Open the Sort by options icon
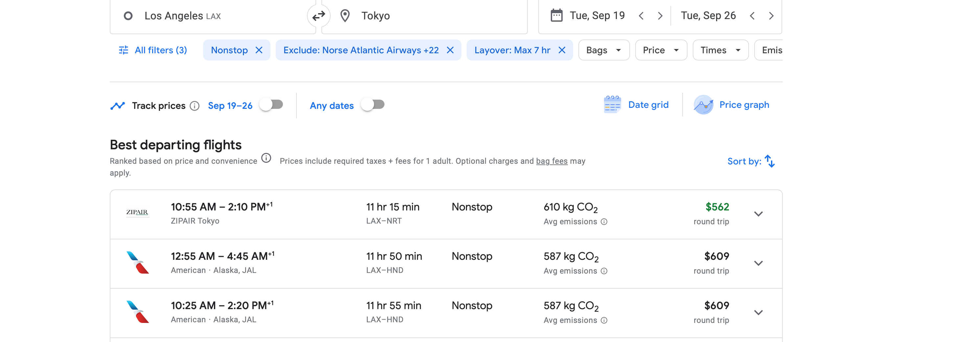The height and width of the screenshot is (342, 980). 770,161
